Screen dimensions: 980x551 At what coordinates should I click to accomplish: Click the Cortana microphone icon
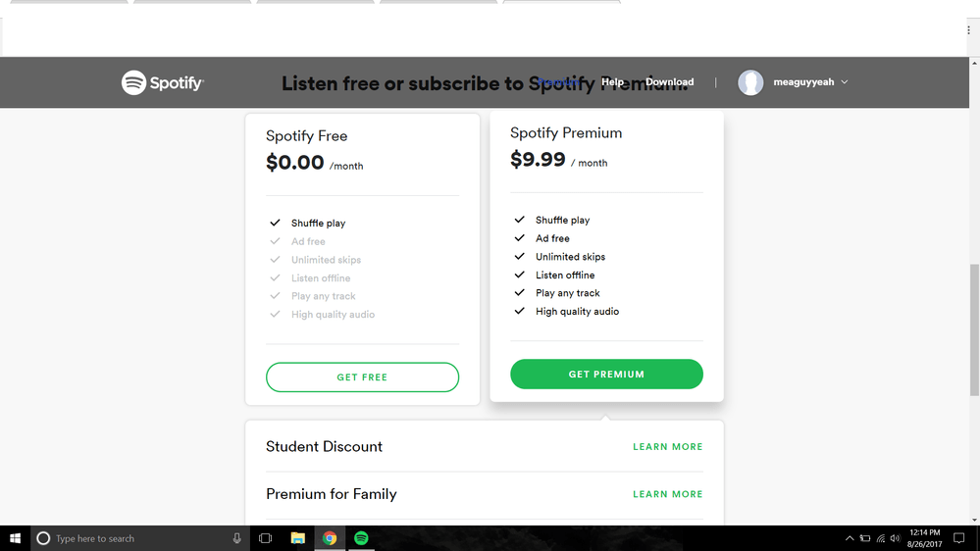click(x=236, y=538)
